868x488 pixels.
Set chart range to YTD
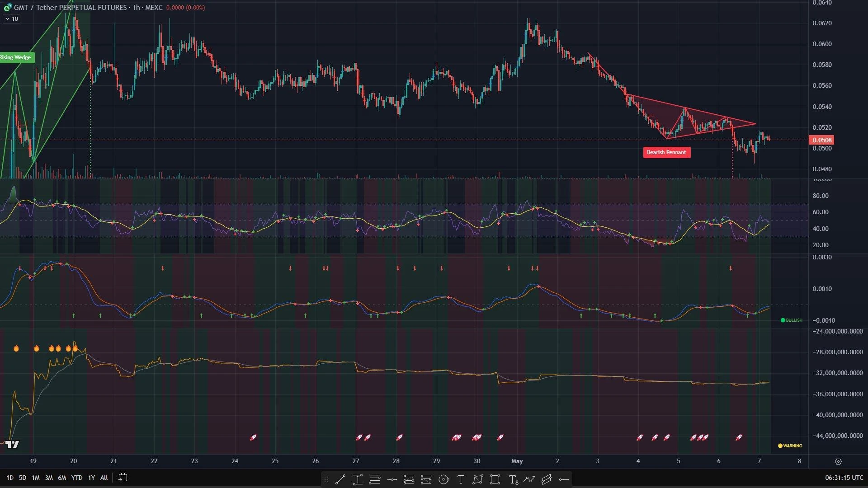[x=77, y=478]
